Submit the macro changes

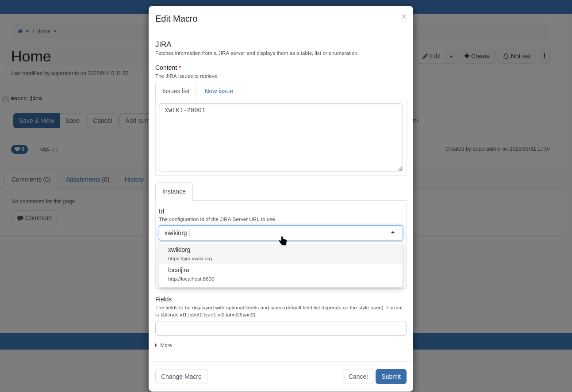coord(391,377)
